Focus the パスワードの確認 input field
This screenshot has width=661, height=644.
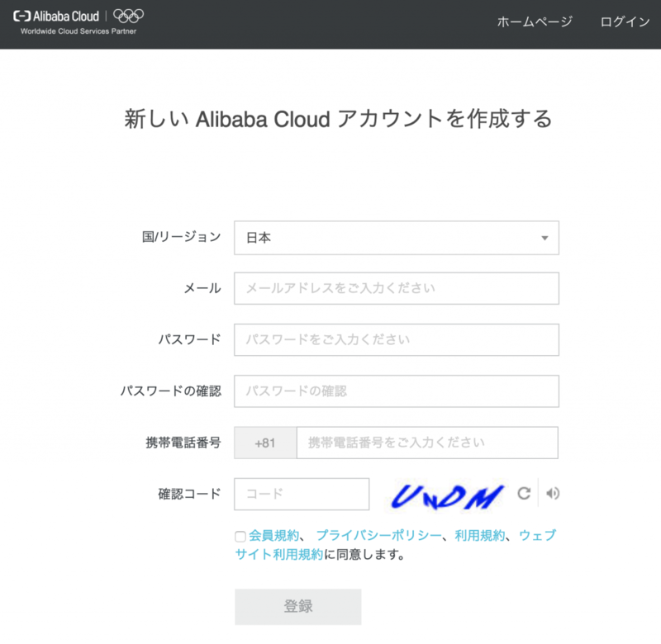[x=397, y=391]
